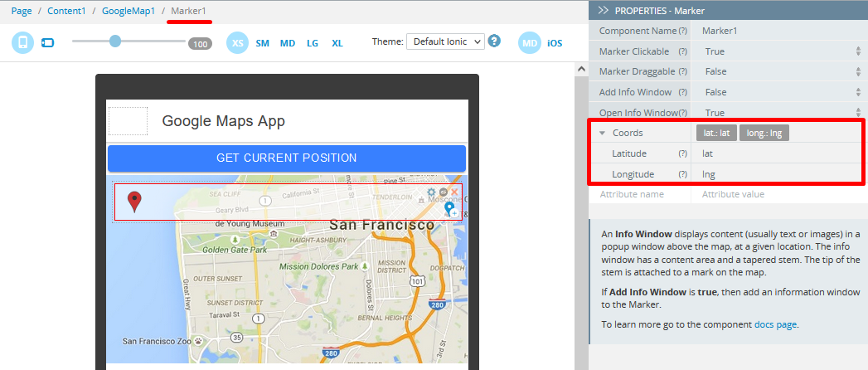This screenshot has height=370, width=868.
Task: Click Attribute value input field
Action: pyautogui.click(x=780, y=194)
